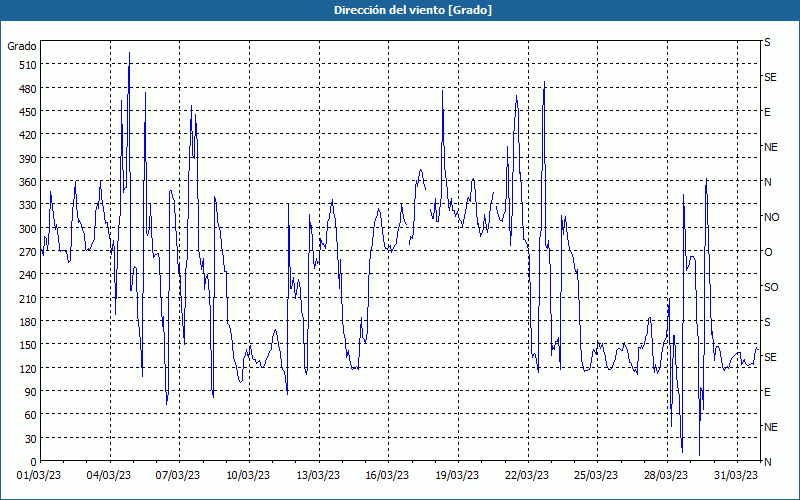Click the 07/03/23 date label

point(178,476)
